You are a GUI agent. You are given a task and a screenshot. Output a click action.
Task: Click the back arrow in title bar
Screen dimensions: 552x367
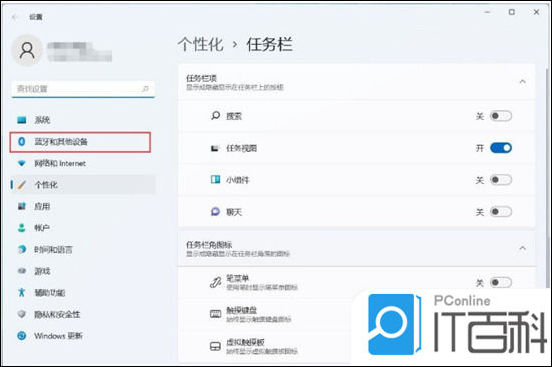coord(14,17)
